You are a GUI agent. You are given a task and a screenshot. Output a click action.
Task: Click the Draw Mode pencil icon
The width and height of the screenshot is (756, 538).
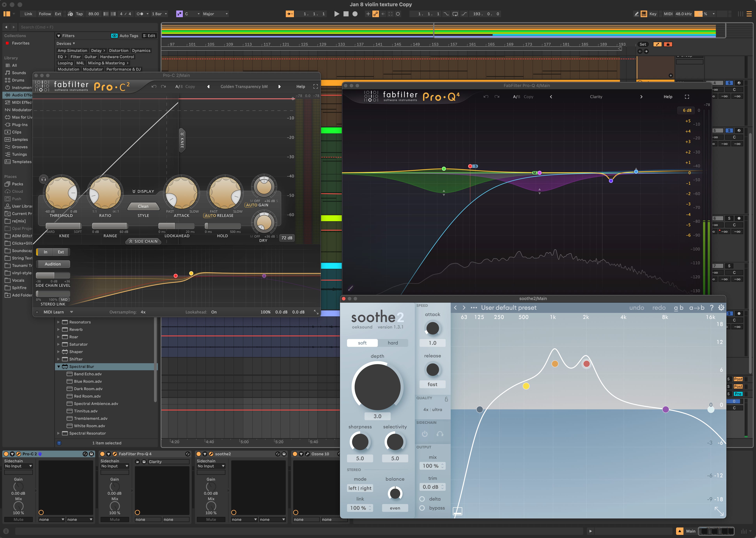click(636, 14)
